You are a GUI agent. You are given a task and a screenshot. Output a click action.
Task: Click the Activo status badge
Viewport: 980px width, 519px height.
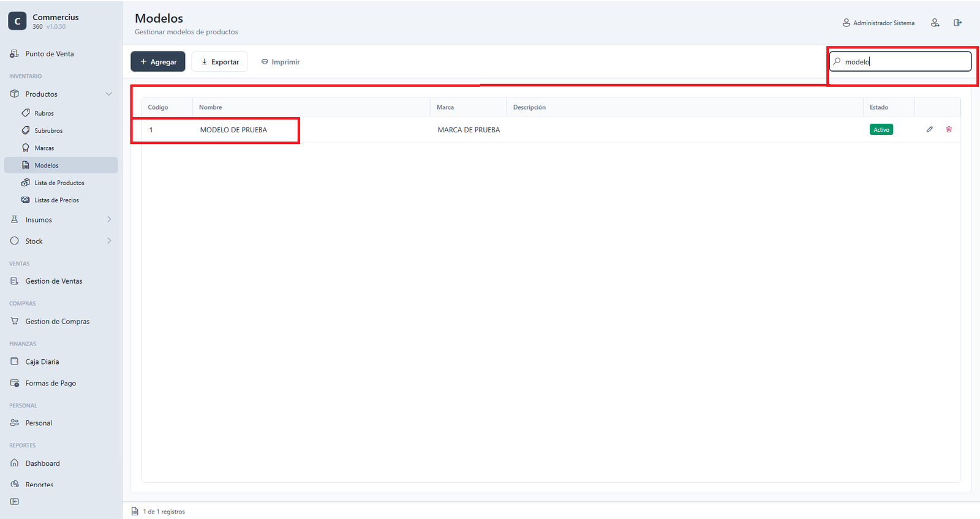(881, 129)
